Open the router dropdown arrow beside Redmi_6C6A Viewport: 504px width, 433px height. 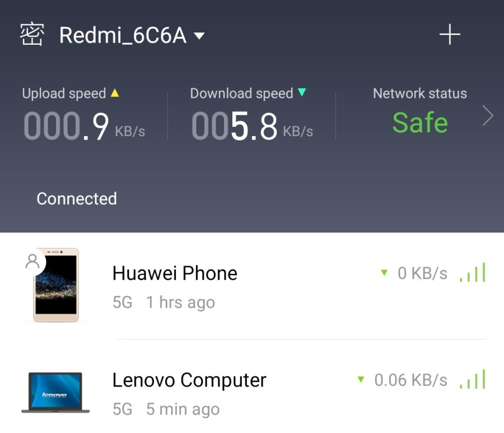tap(199, 36)
